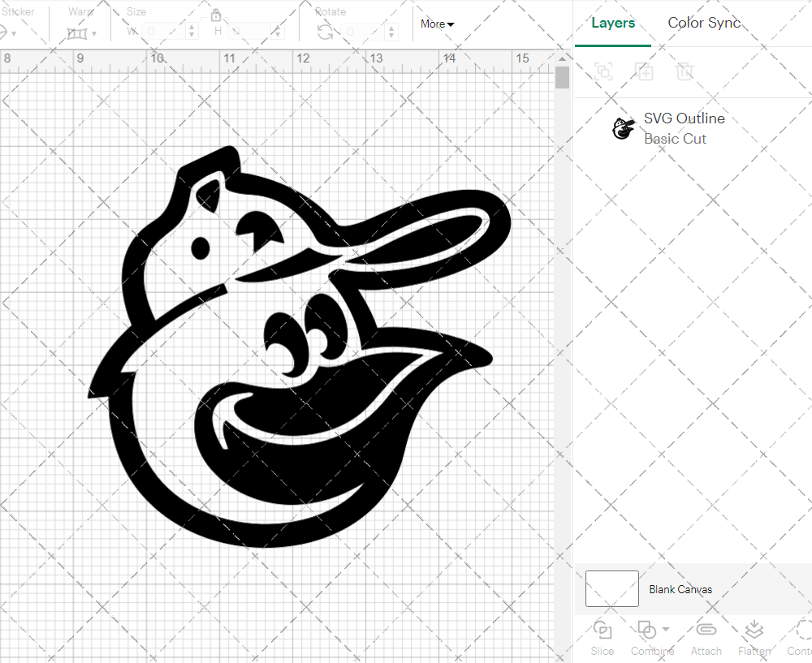
Task: Click the Blank Canvas entry
Action: (x=681, y=589)
